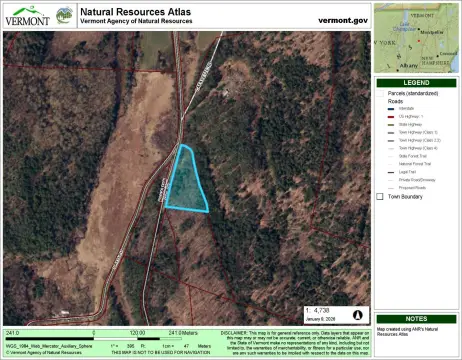The width and height of the screenshot is (462, 360).
Task: Click the DISCLAIMER paragraph
Action: tap(295, 343)
